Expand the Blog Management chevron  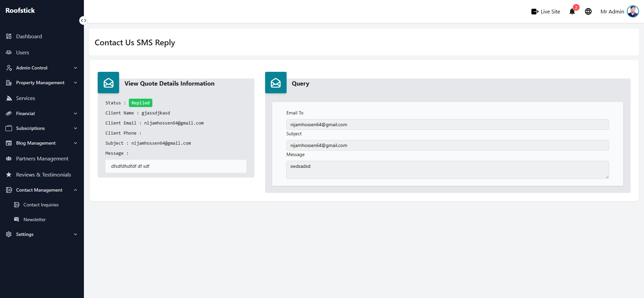tap(76, 143)
